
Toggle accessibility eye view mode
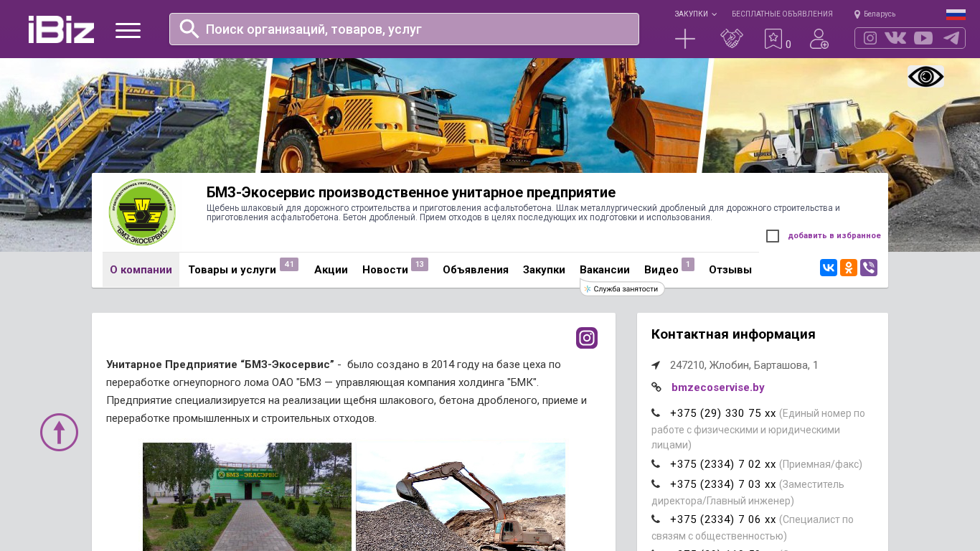925,77
